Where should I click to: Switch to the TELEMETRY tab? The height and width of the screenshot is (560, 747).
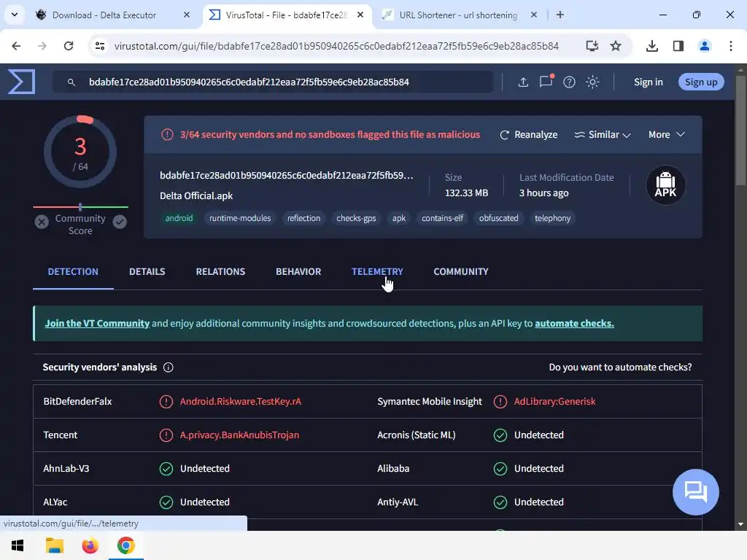tap(377, 272)
